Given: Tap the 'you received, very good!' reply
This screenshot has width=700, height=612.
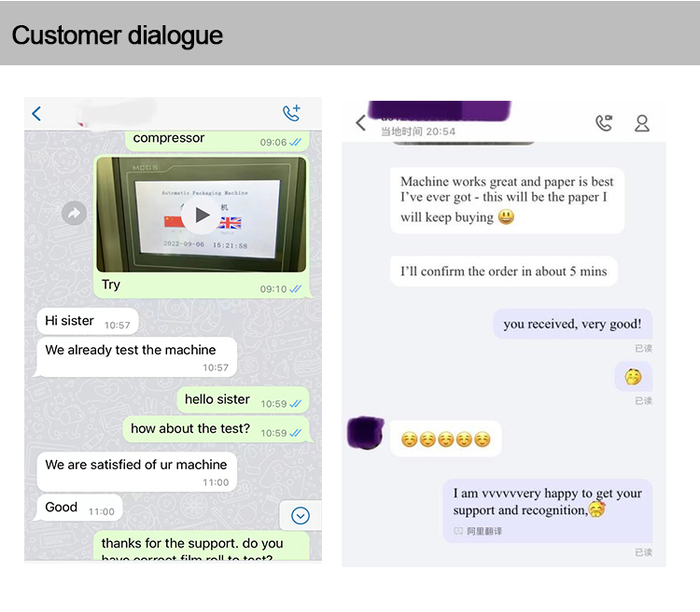Looking at the screenshot, I should coord(572,324).
